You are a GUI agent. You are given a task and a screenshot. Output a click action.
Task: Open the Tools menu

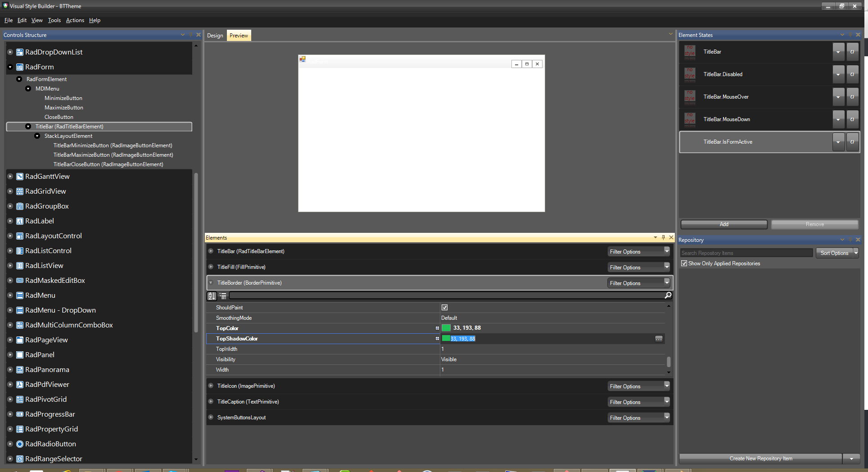54,20
